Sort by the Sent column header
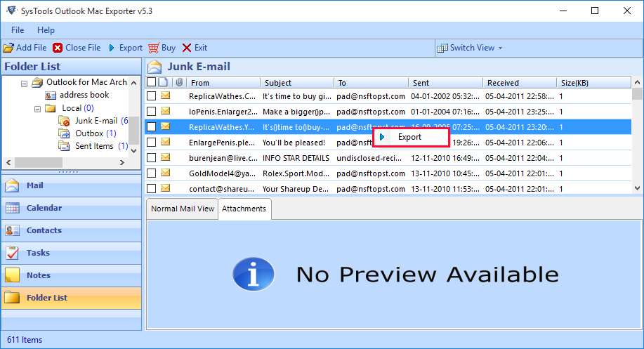This screenshot has height=349, width=644. [445, 83]
